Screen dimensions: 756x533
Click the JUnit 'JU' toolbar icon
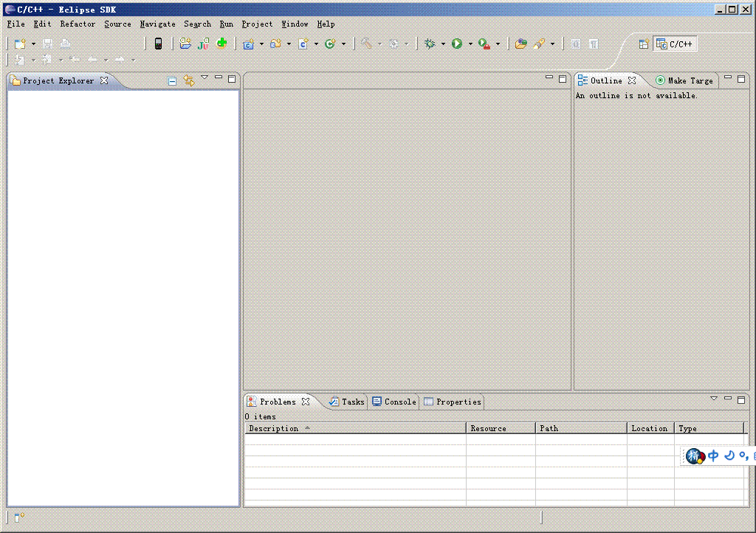(x=204, y=44)
